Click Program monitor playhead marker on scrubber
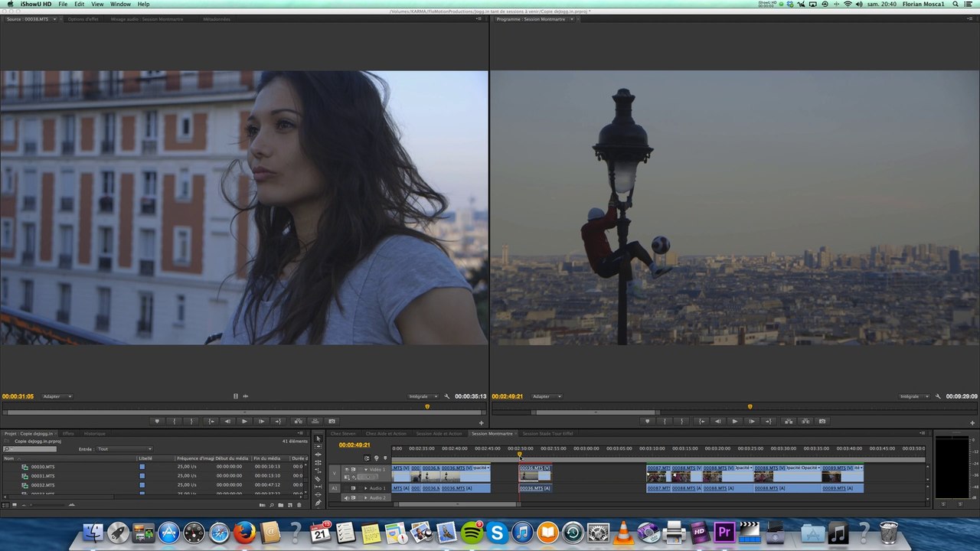Screen dimensions: 980x551 point(750,407)
